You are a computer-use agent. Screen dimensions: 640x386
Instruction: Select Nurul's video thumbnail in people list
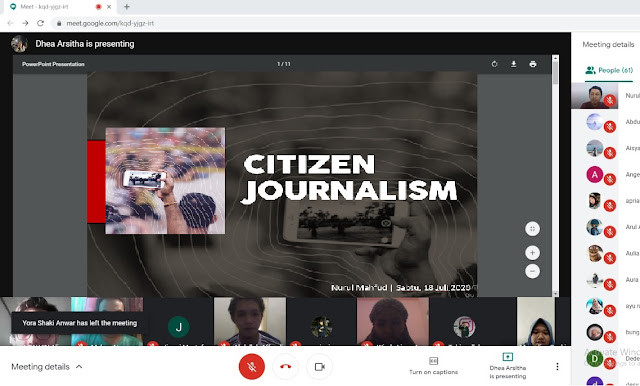coord(594,96)
